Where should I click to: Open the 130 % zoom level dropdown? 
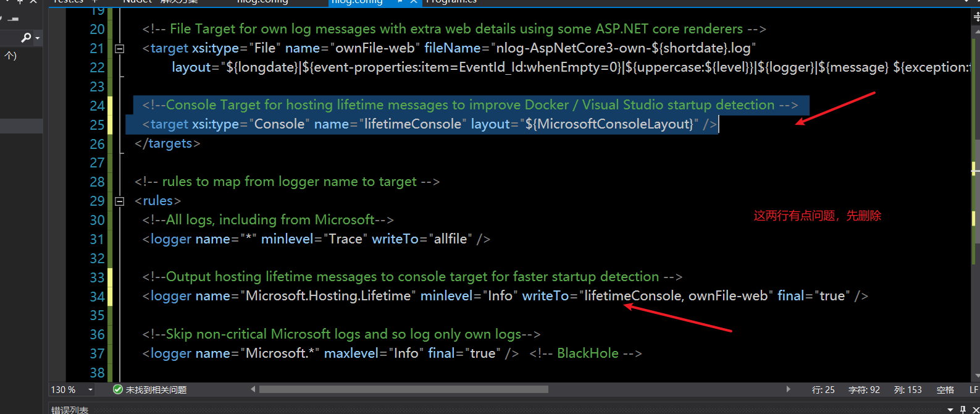click(x=90, y=390)
